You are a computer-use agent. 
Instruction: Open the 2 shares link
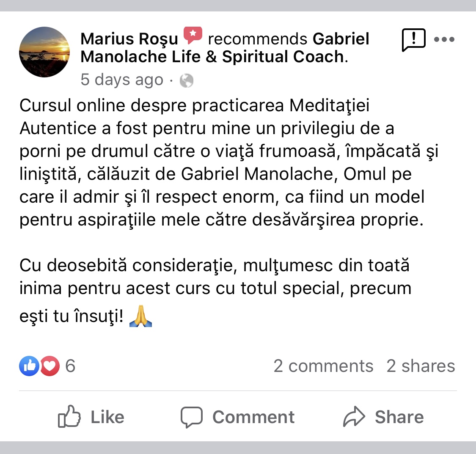tap(421, 366)
